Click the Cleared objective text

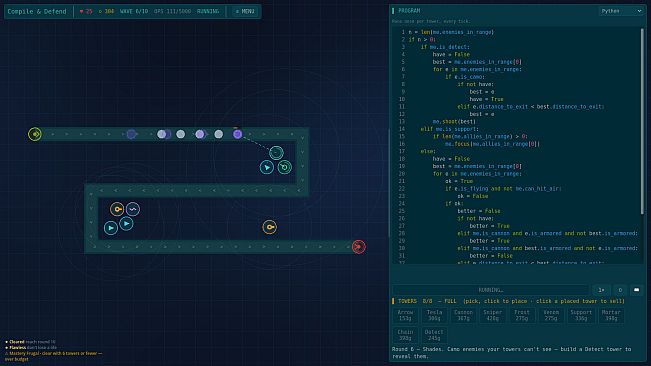click(30, 342)
